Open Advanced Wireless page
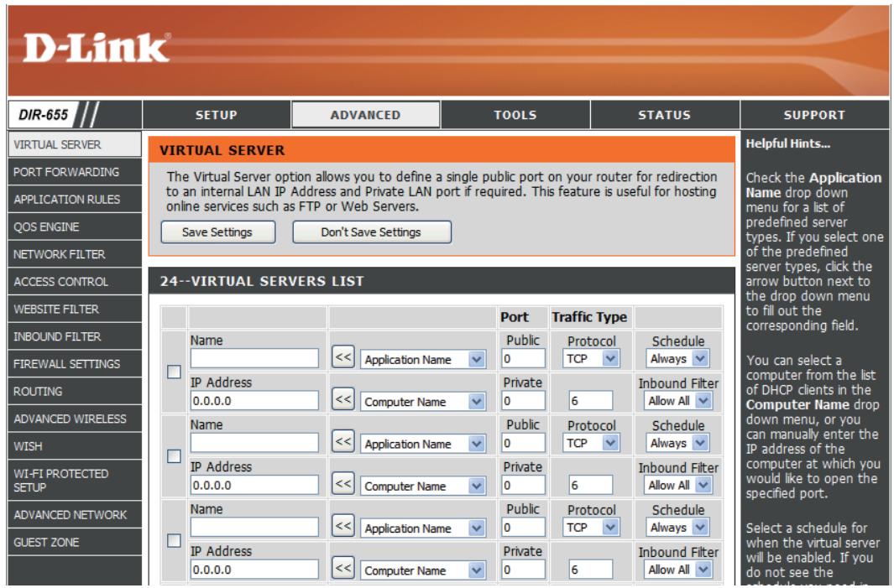Image resolution: width=894 pixels, height=588 pixels. 75,419
